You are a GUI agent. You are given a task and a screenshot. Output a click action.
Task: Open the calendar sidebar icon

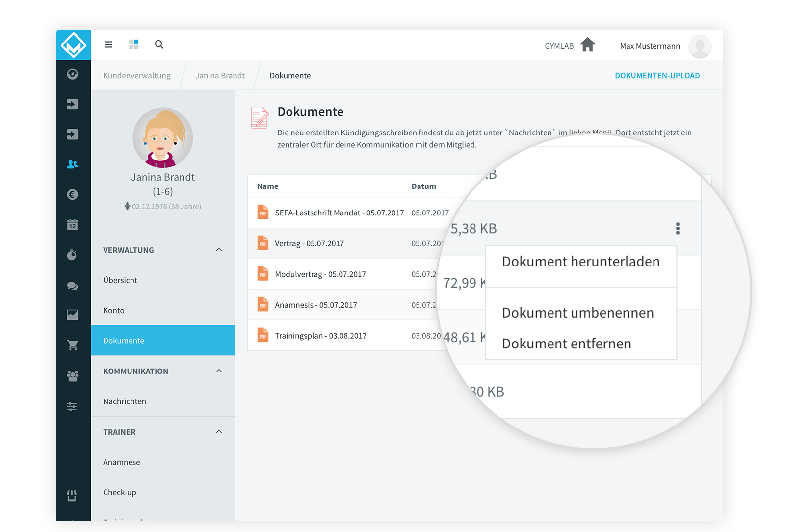point(73,225)
